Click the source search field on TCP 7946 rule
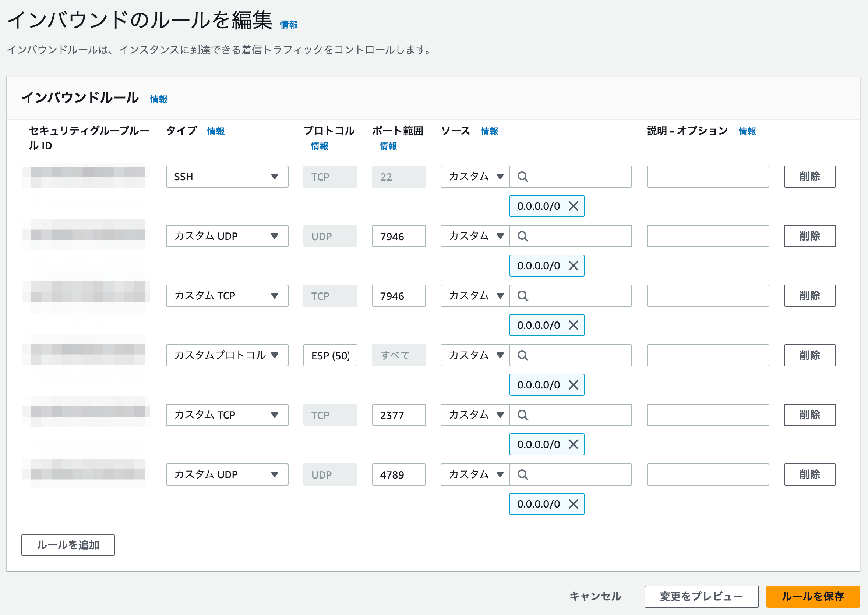Screen dimensions: 868x615 571,295
